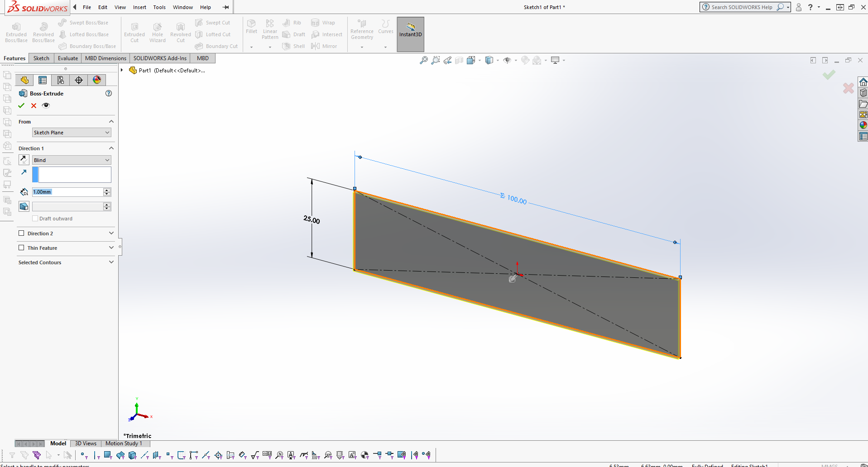Open the Window menu
This screenshot has width=868, height=467.
[183, 7]
